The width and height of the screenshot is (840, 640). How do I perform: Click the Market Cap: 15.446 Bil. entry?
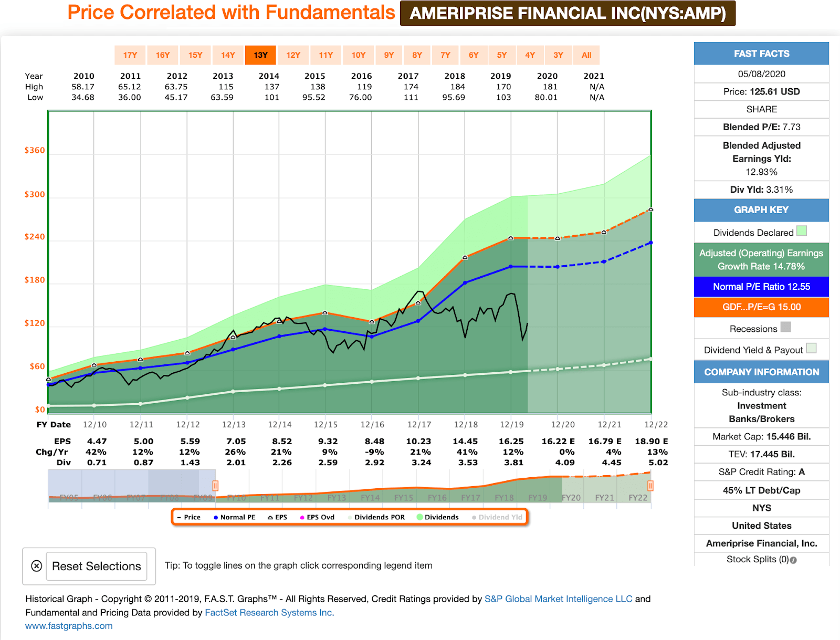click(x=761, y=436)
